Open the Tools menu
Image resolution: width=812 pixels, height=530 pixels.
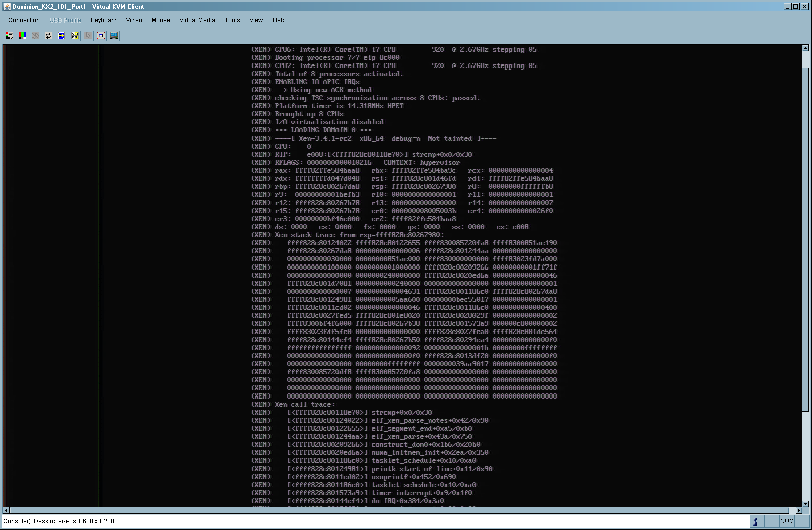[232, 20]
